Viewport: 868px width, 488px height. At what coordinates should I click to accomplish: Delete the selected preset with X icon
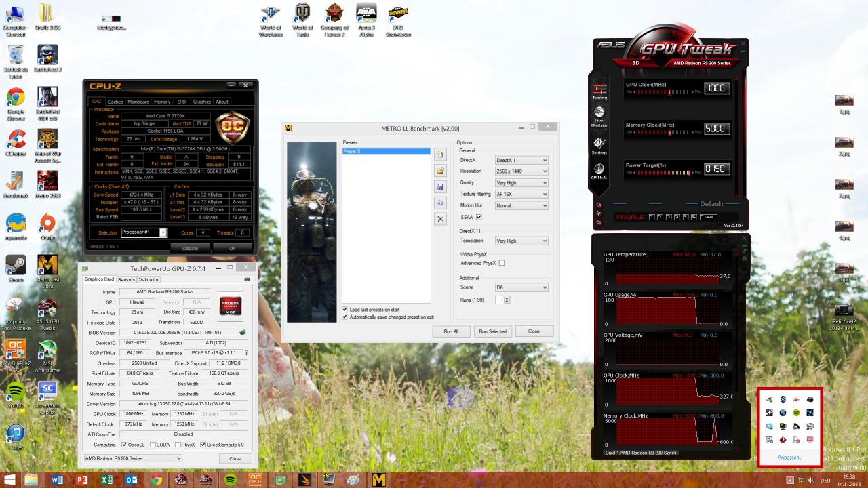(x=440, y=219)
